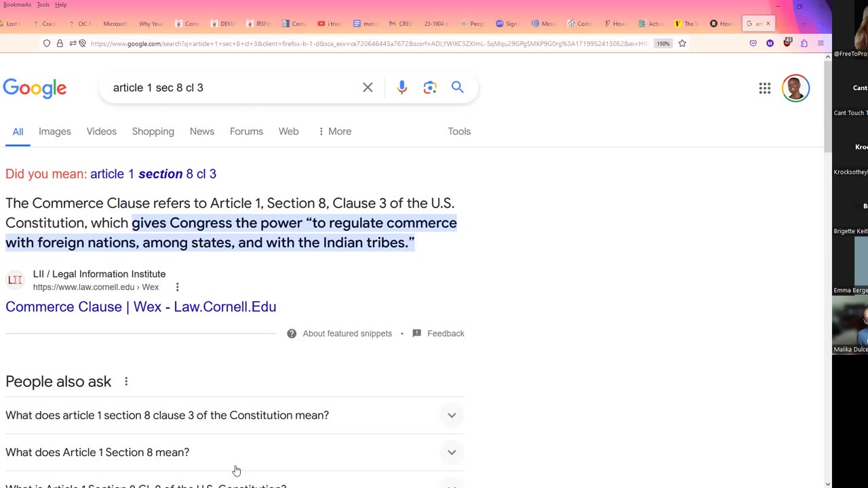Screen dimensions: 868x488
Task: Switch to the CRED Gmail browser tab
Action: coord(401,24)
